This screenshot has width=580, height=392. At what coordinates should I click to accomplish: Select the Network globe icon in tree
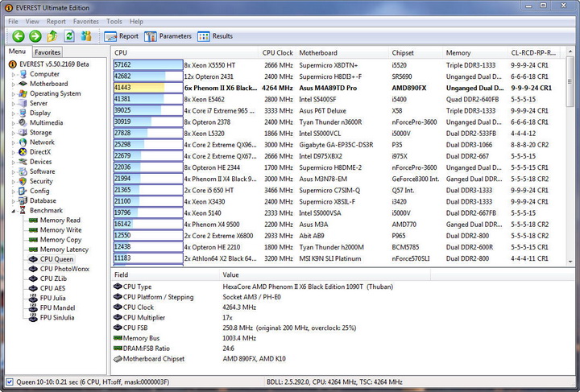click(23, 142)
